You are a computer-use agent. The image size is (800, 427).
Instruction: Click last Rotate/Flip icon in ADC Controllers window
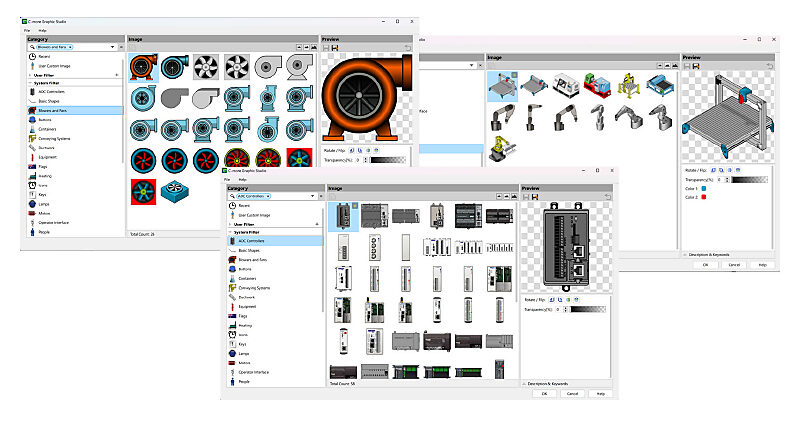click(577, 300)
